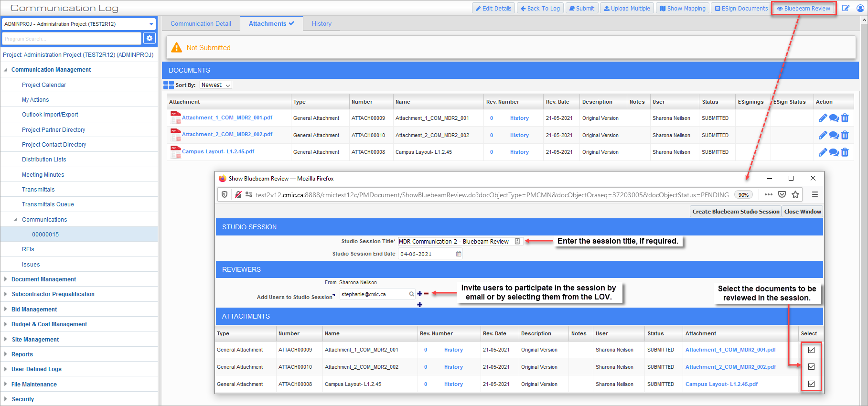Image resolution: width=868 pixels, height=406 pixels.
Task: Open the calendar picker for Studio Session End Date
Action: click(459, 254)
